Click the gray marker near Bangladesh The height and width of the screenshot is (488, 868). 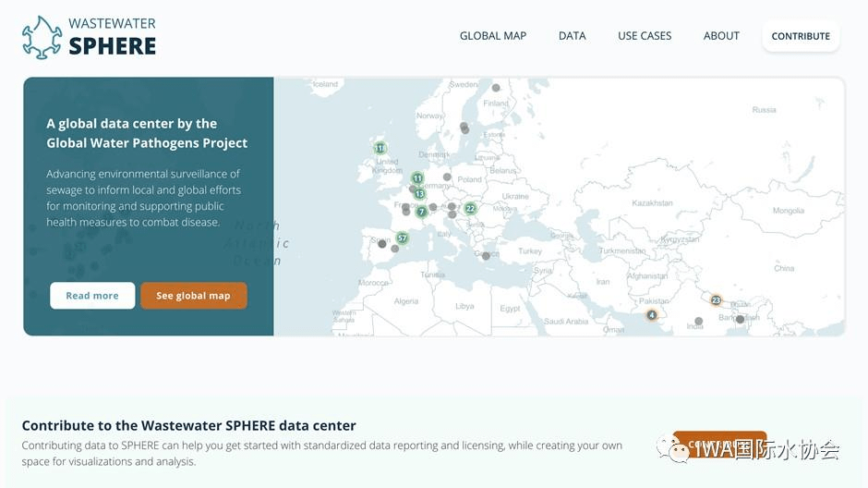pyautogui.click(x=740, y=319)
